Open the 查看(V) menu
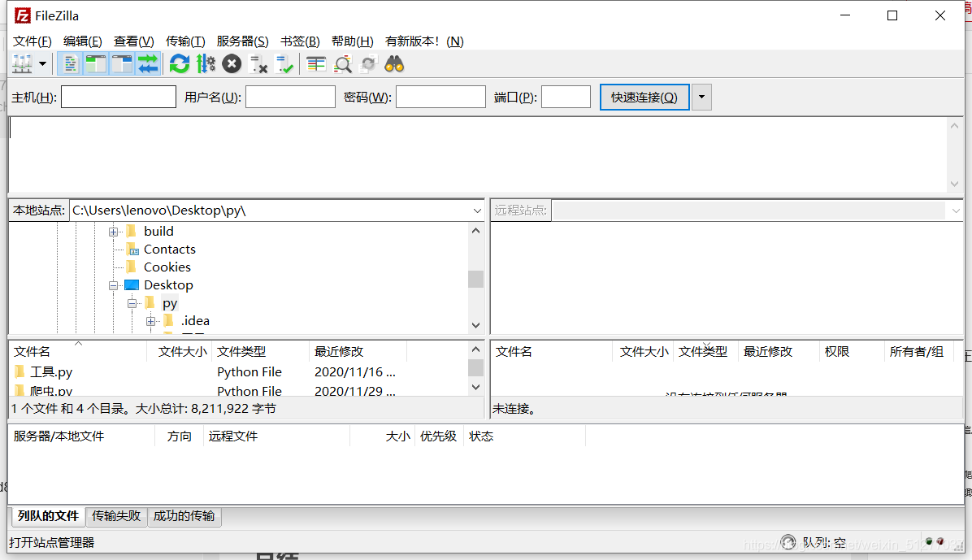972x560 pixels. (134, 41)
